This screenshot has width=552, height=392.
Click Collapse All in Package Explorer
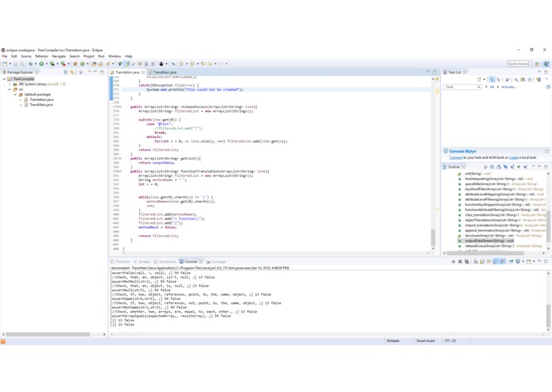click(x=66, y=72)
